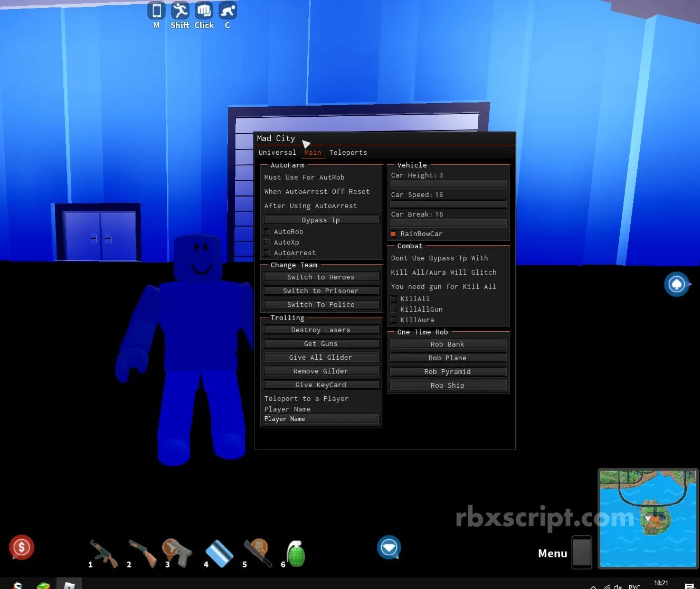Image resolution: width=700 pixels, height=589 pixels.
Task: Select the pistol in slot 3
Action: pyautogui.click(x=177, y=553)
